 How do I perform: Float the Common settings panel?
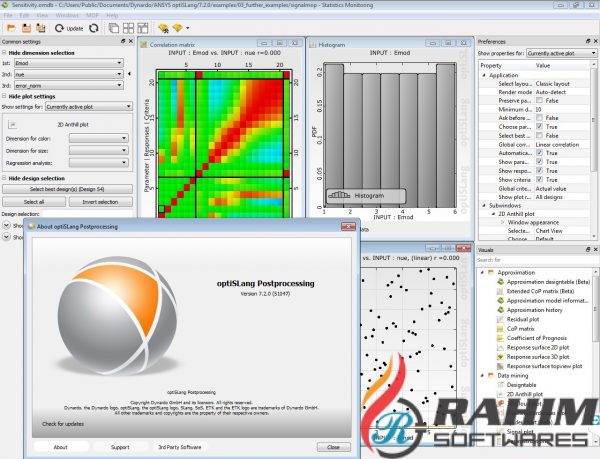(x=123, y=41)
